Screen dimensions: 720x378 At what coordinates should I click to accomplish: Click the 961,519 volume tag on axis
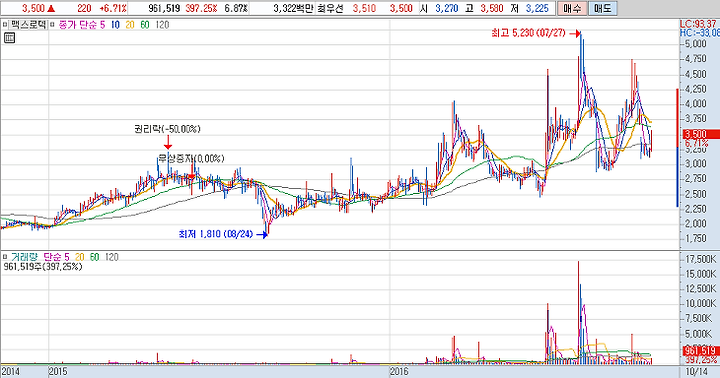click(701, 351)
